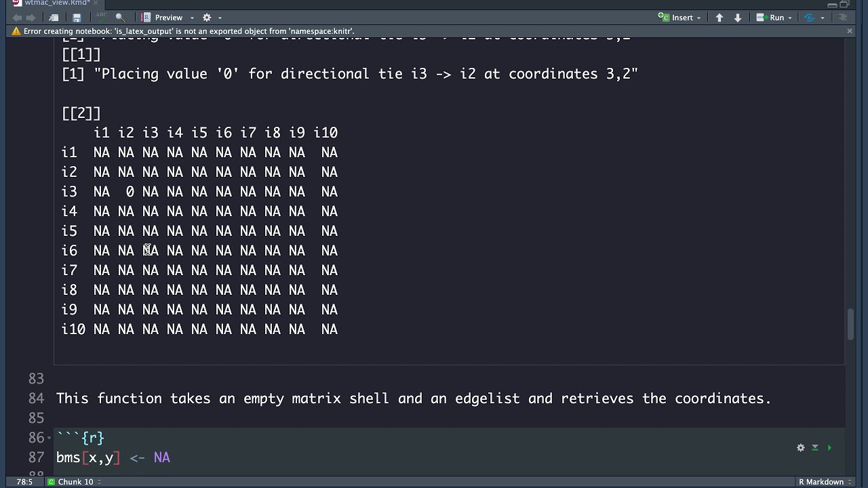Dismiss the notebook error banner
868x488 pixels.
click(x=850, y=31)
